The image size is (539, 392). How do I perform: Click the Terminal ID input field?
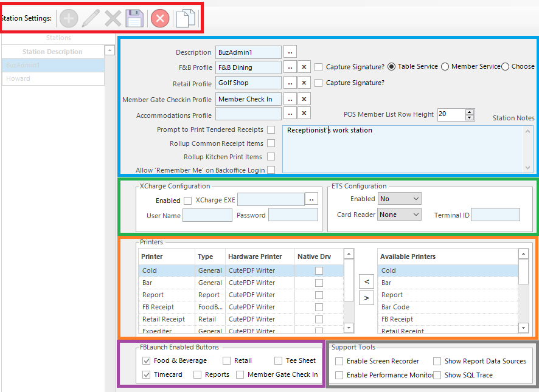coord(495,215)
